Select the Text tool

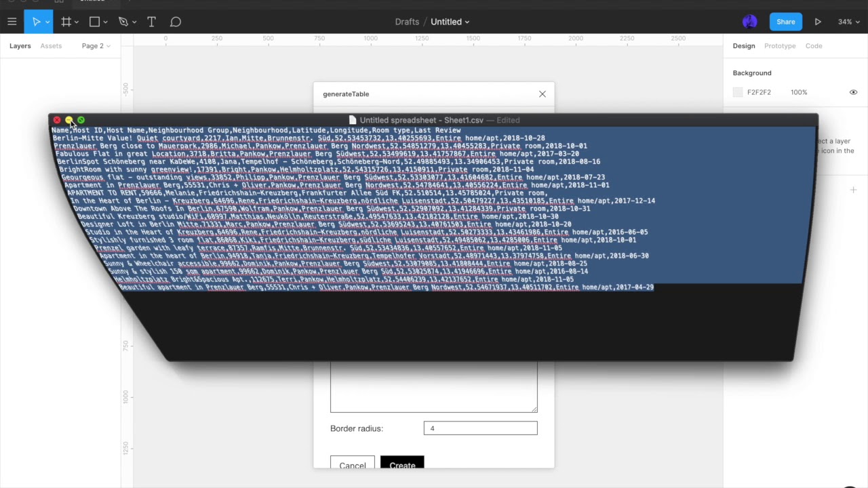click(151, 22)
